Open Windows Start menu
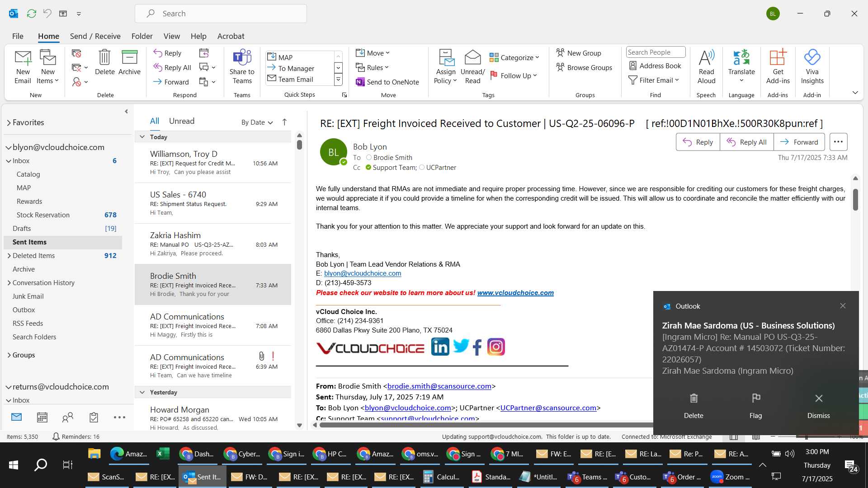The height and width of the screenshot is (488, 868). [14, 465]
